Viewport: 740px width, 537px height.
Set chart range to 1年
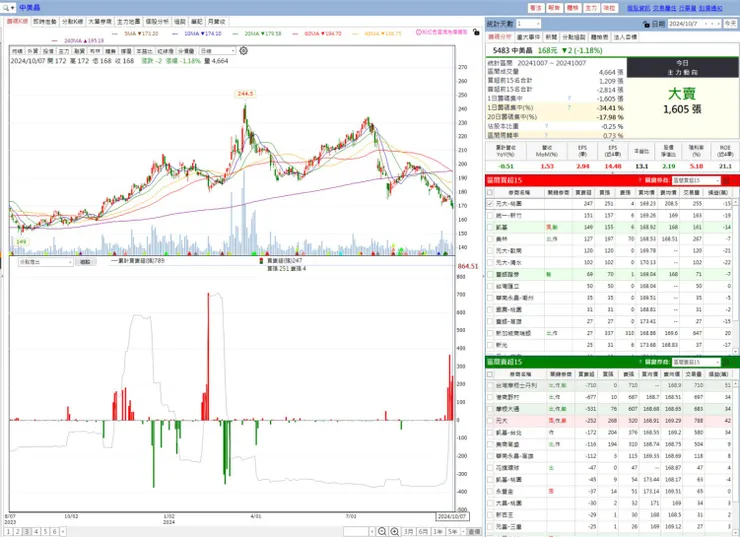[437, 531]
